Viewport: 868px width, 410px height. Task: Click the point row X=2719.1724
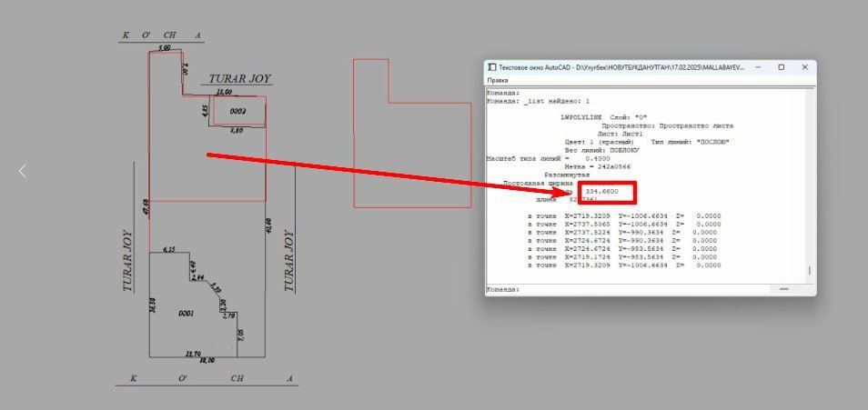point(622,256)
